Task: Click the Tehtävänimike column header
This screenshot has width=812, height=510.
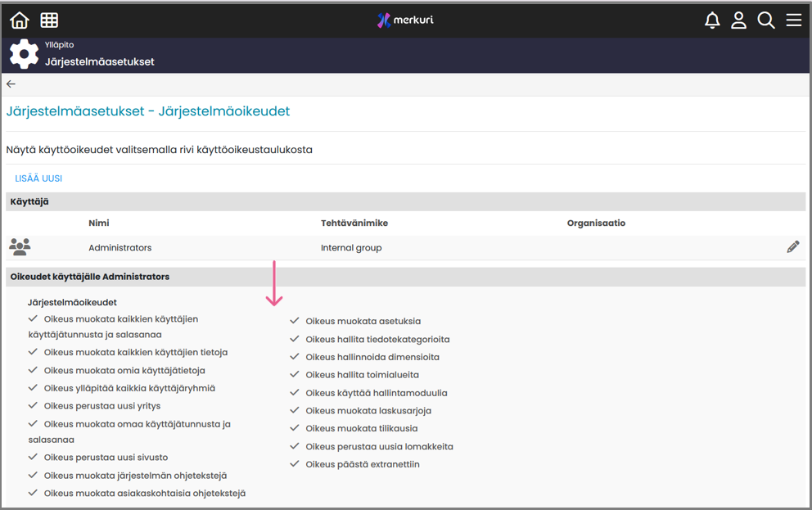Action: tap(354, 223)
